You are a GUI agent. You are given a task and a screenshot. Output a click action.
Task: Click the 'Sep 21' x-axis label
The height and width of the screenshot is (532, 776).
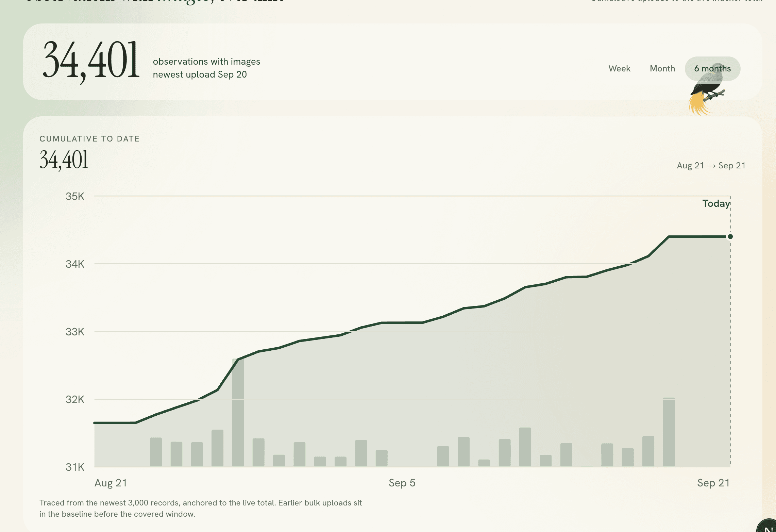(713, 483)
